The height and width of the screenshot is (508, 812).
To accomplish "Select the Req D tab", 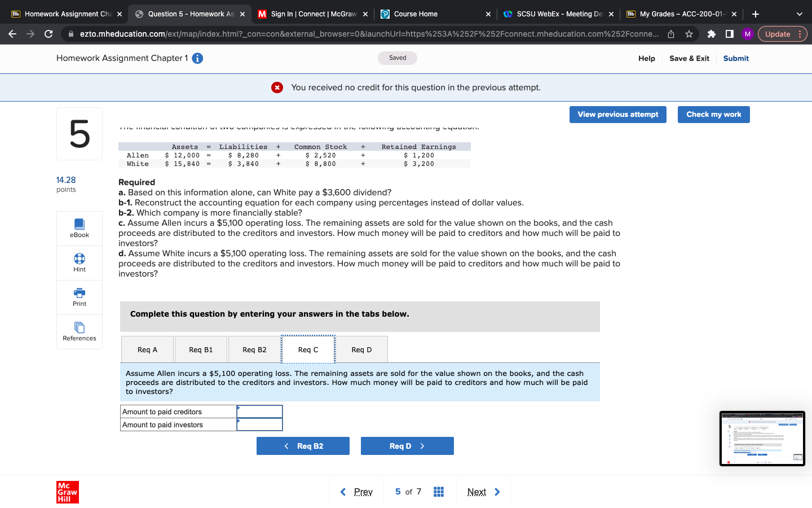I will [361, 350].
